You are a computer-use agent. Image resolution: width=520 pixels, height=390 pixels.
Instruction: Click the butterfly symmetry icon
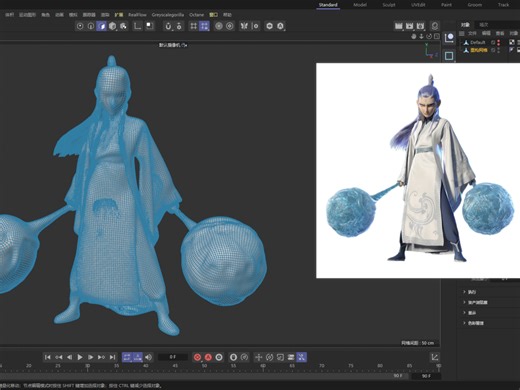tap(244, 26)
